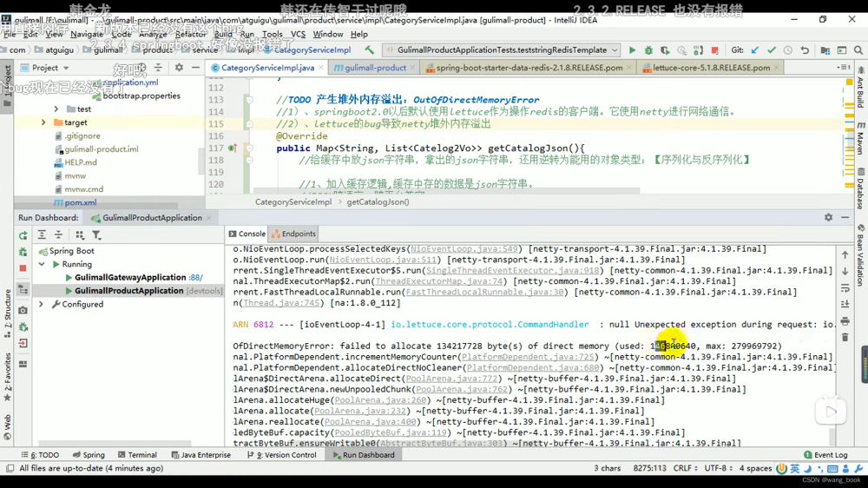This screenshot has width=868, height=488.
Task: Switch to the gulimall-product editor tab
Action: pyautogui.click(x=375, y=68)
